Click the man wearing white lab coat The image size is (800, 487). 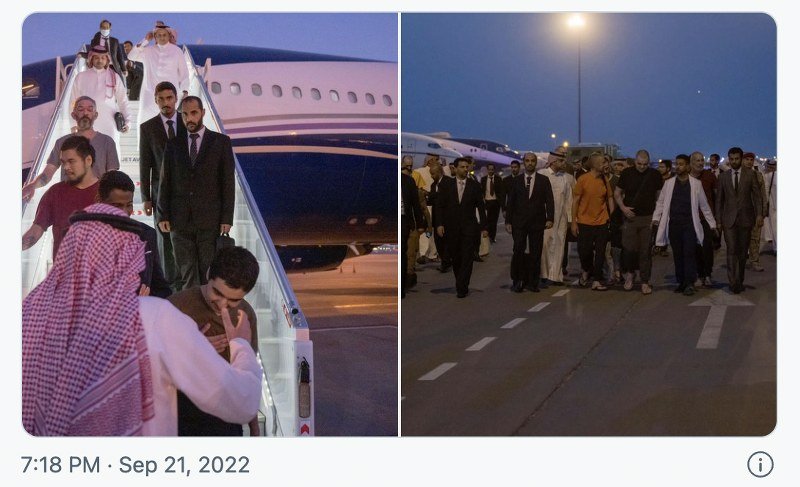coord(683,224)
